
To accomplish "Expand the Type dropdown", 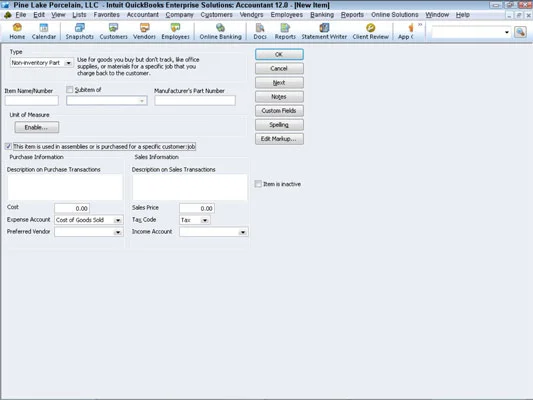I will [68, 63].
